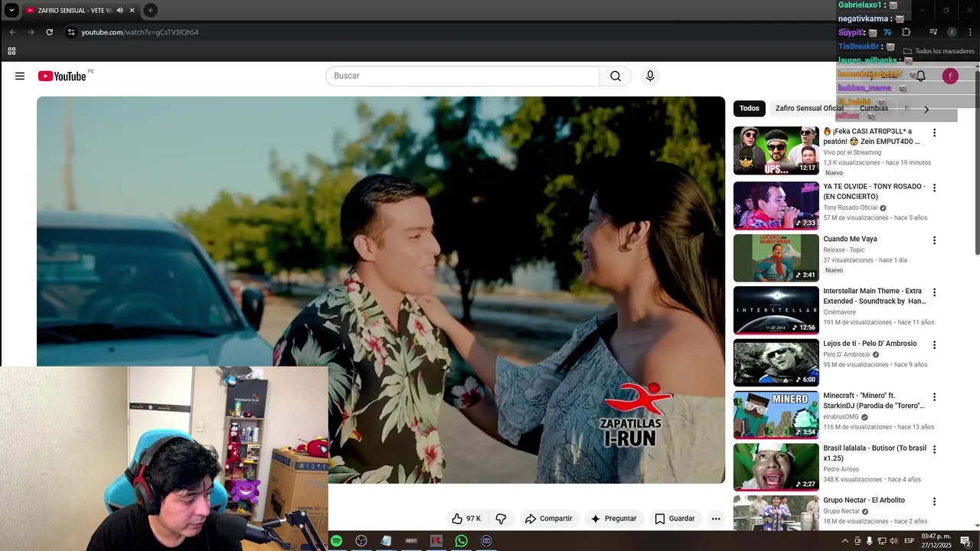Click the ESP language indicator
980x551 pixels.
pos(909,541)
